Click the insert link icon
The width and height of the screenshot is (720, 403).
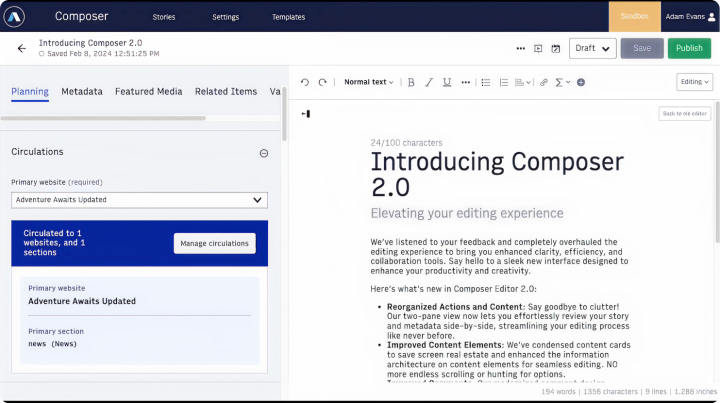[x=544, y=82]
